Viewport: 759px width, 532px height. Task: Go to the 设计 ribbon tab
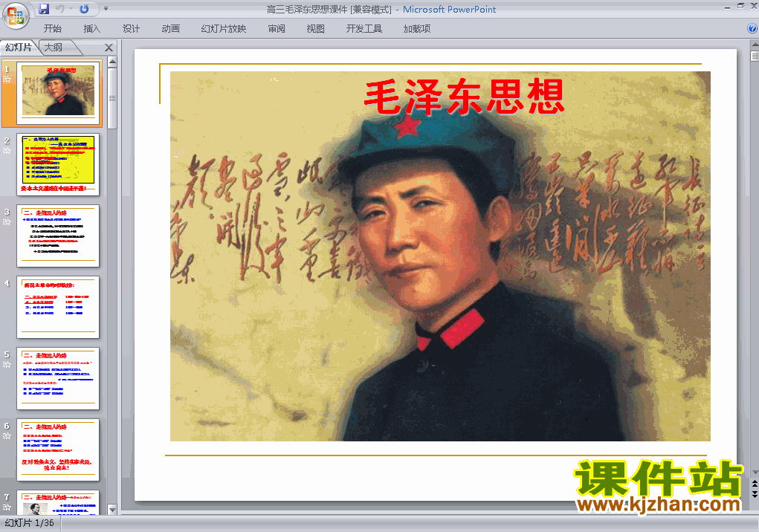(131, 28)
